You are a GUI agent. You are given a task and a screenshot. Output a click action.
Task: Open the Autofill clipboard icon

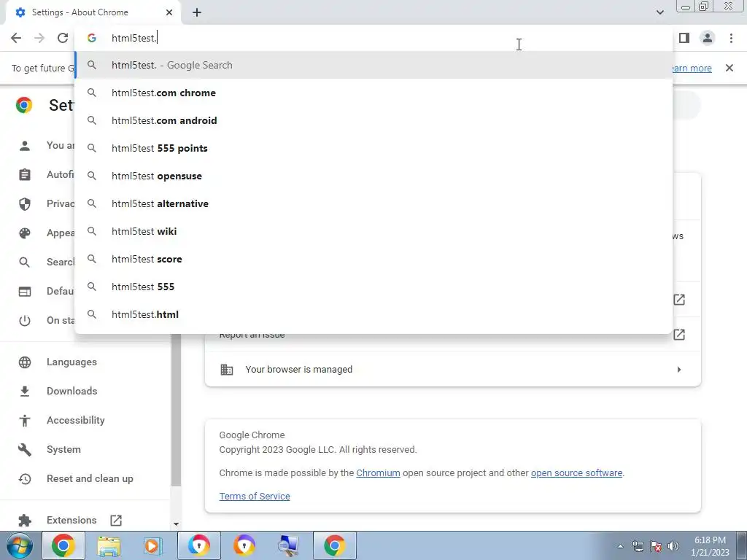click(24, 175)
